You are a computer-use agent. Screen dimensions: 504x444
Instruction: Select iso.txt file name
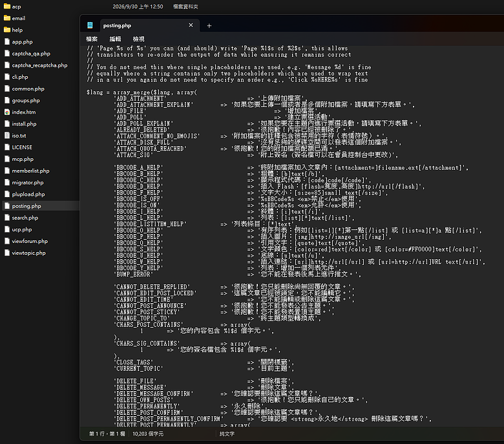point(19,136)
